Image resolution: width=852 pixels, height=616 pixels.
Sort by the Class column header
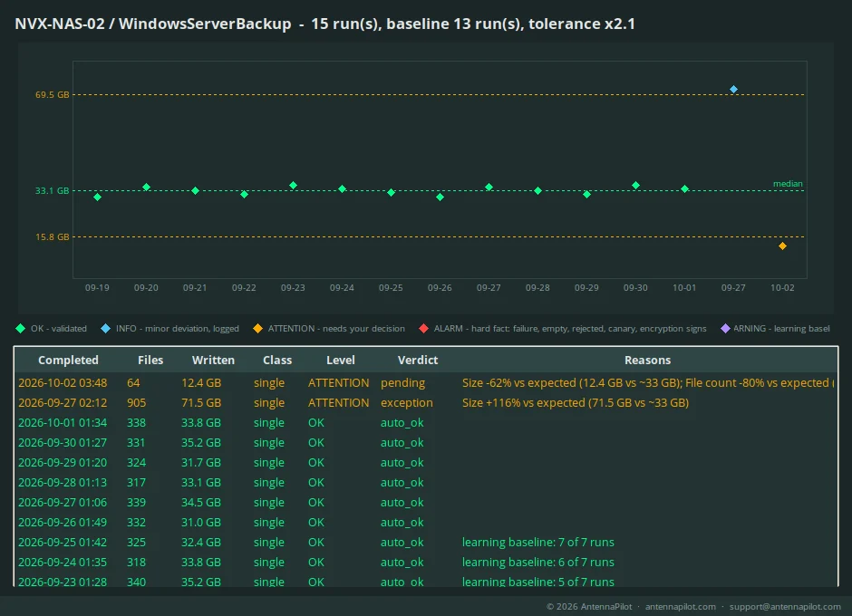coord(277,361)
